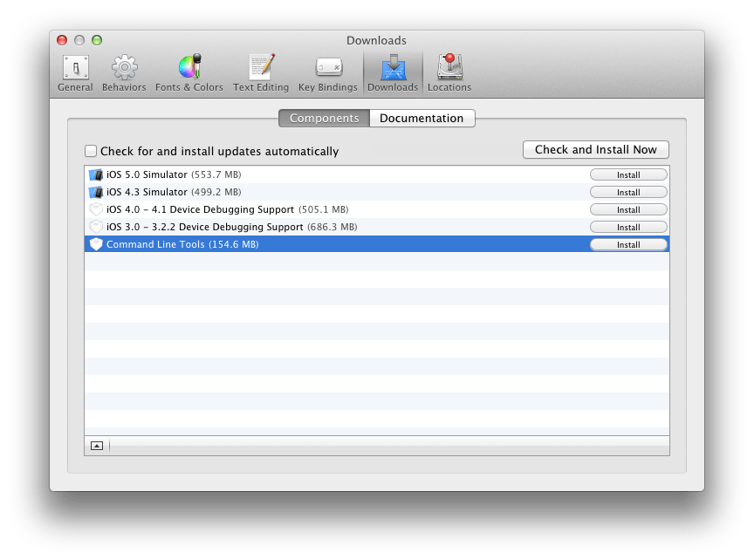Select the Downloads toolbar icon

(393, 72)
